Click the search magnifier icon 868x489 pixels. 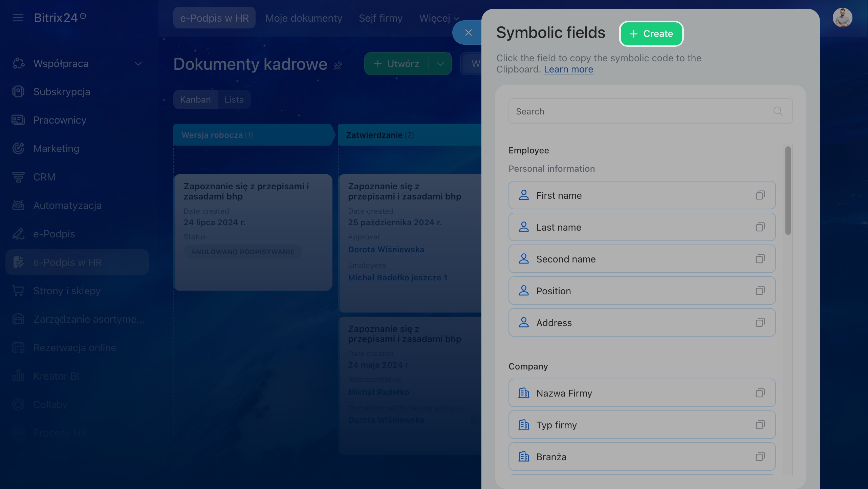(x=778, y=111)
